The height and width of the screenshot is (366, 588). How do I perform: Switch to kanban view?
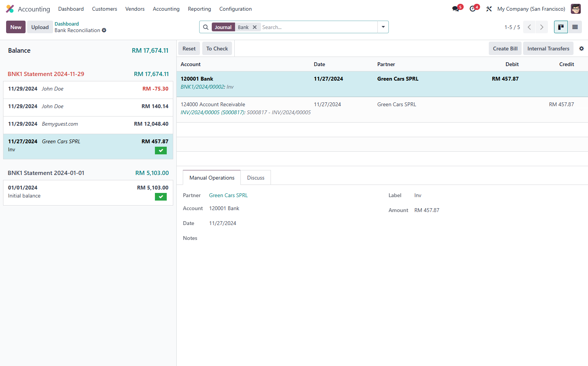561,27
